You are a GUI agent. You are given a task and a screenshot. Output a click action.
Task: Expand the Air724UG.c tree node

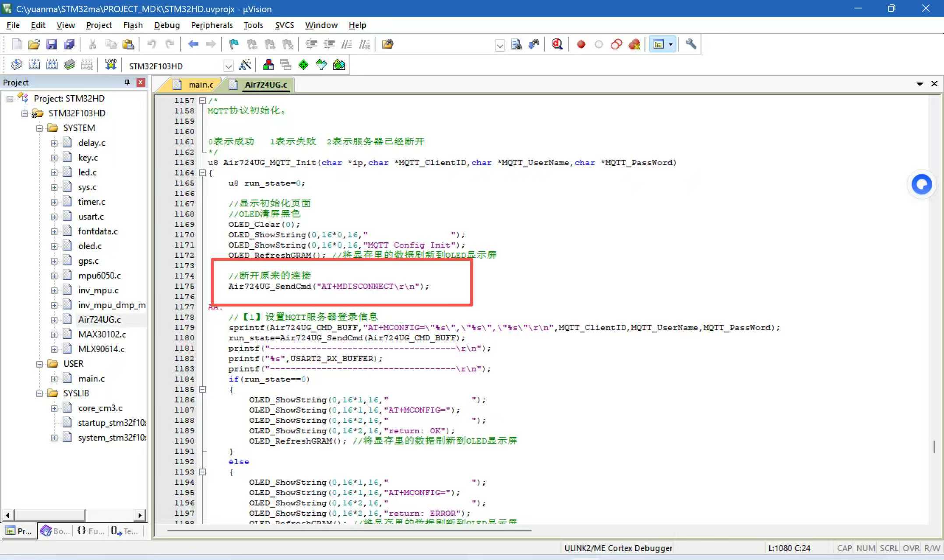(x=54, y=320)
